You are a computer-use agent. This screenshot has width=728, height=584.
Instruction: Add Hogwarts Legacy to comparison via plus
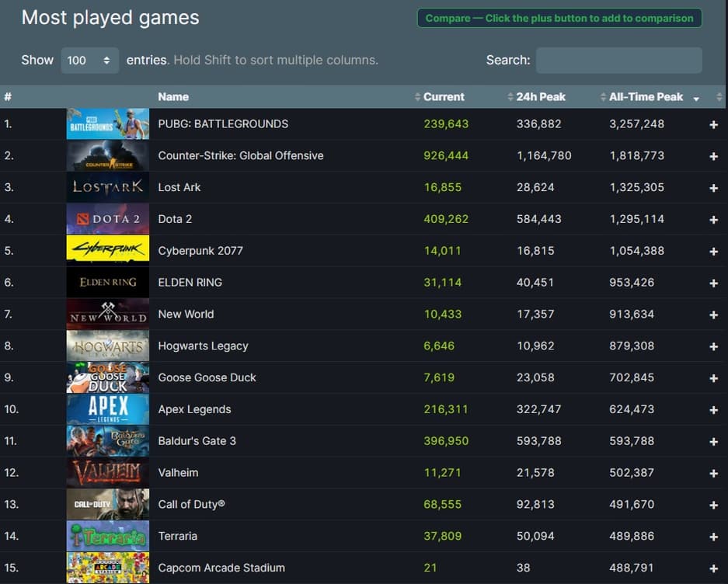713,346
